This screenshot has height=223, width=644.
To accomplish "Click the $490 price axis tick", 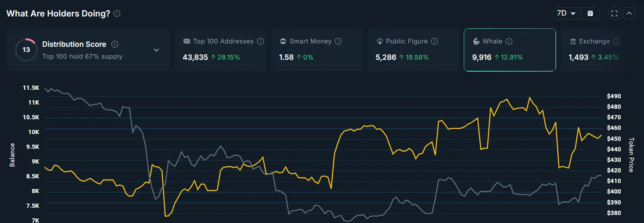I will pyautogui.click(x=614, y=96).
